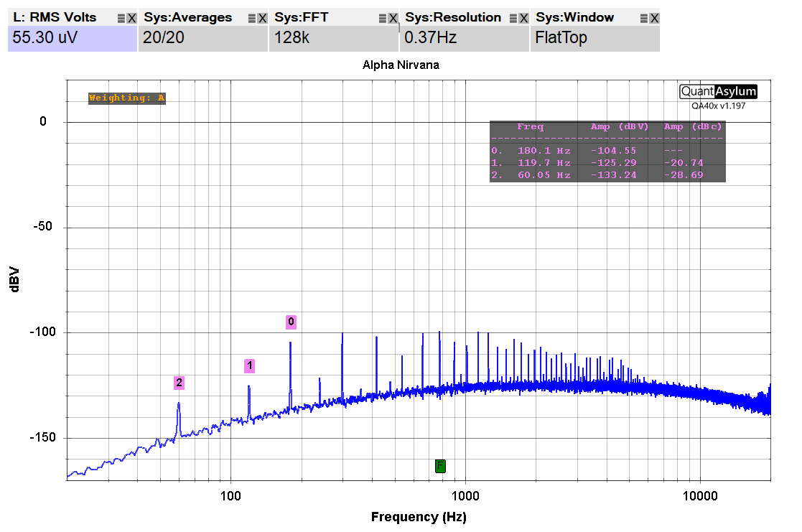Select peak marker 2 at 60 Hz
Image resolution: width=802 pixels, height=532 pixels.
click(x=179, y=383)
